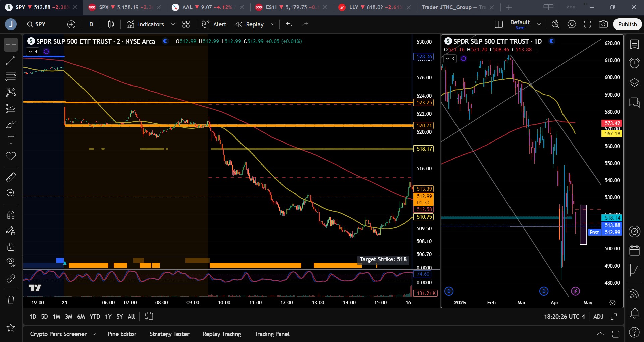Select the brush drawing tool
Screen dimensions: 644x342
[x=11, y=124]
